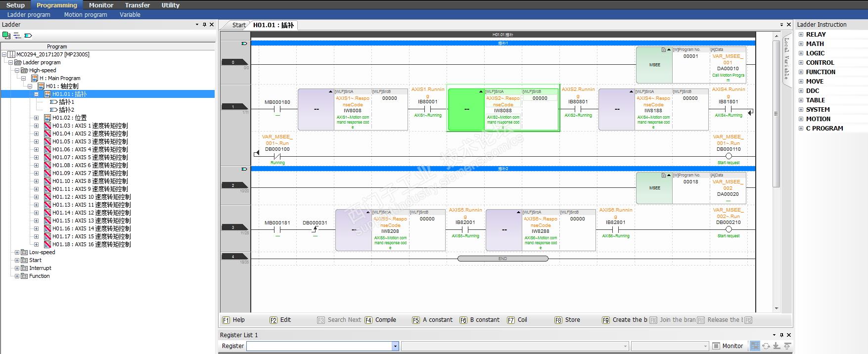868x354 pixels.
Task: Click the High-speed folder icon
Action: pyautogui.click(x=24, y=70)
